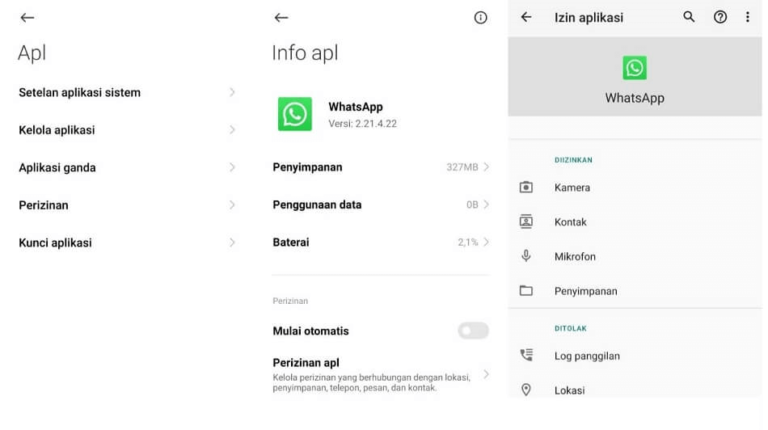Open Perizinan in the Apl list
The image size is (768, 430).
tap(127, 205)
